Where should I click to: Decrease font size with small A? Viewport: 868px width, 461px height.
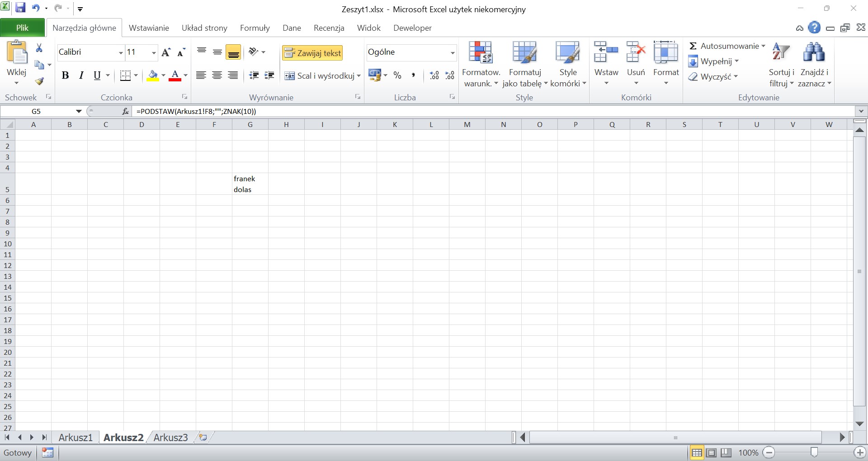point(181,52)
